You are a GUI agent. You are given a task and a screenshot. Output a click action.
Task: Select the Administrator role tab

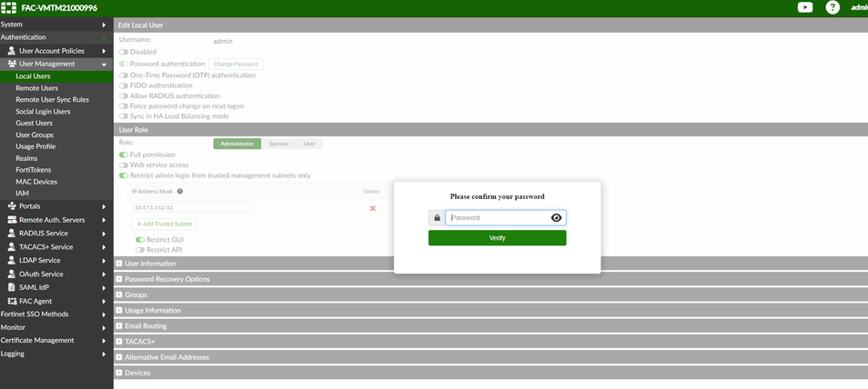click(x=237, y=144)
